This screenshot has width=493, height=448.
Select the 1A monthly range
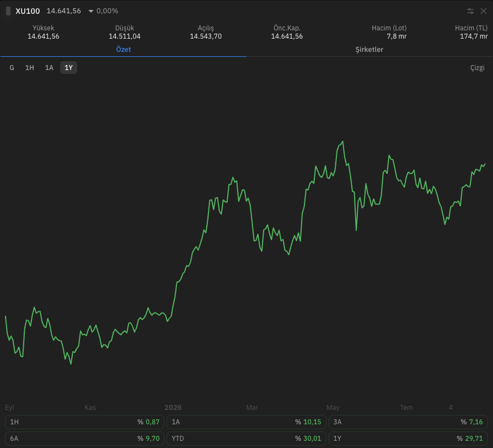coord(49,68)
